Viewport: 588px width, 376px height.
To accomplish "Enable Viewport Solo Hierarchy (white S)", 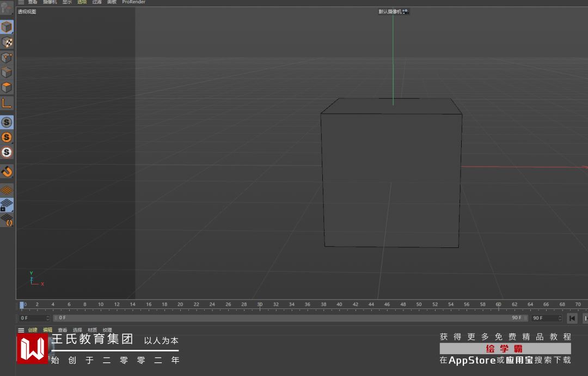I will click(7, 153).
